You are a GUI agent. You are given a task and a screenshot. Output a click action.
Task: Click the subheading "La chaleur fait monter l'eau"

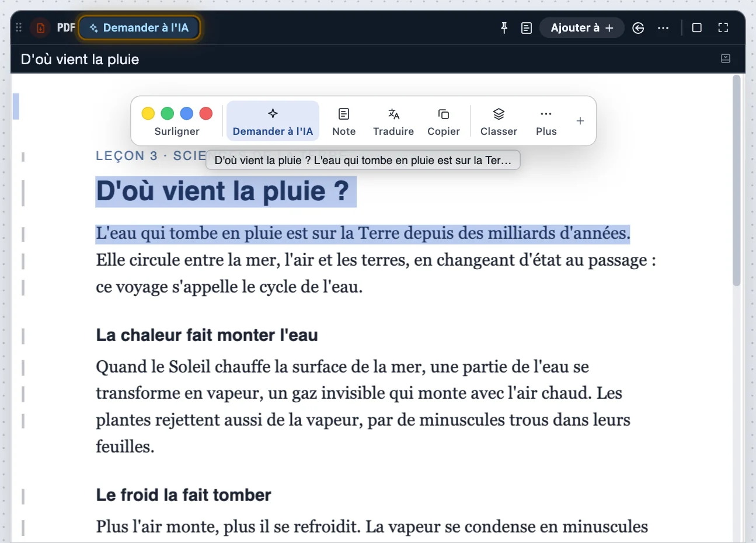tap(207, 335)
